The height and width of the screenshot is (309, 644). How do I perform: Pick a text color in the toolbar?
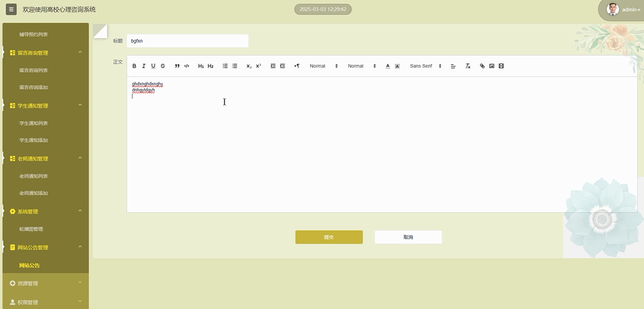tap(387, 66)
